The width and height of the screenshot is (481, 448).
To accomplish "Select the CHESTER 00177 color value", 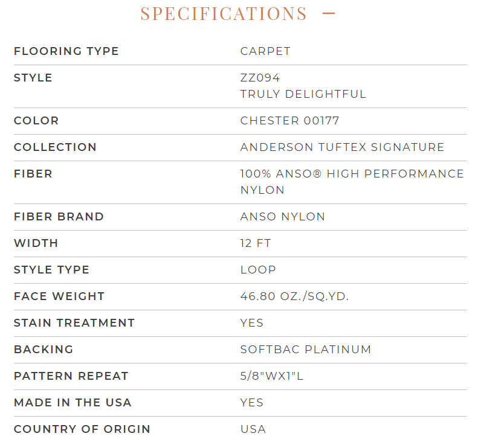I will coord(289,121).
